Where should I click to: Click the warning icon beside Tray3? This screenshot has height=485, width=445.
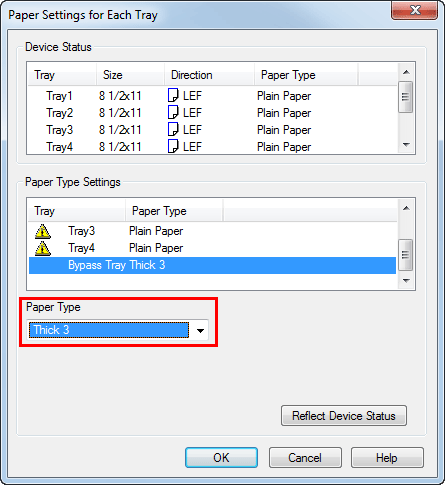click(43, 231)
